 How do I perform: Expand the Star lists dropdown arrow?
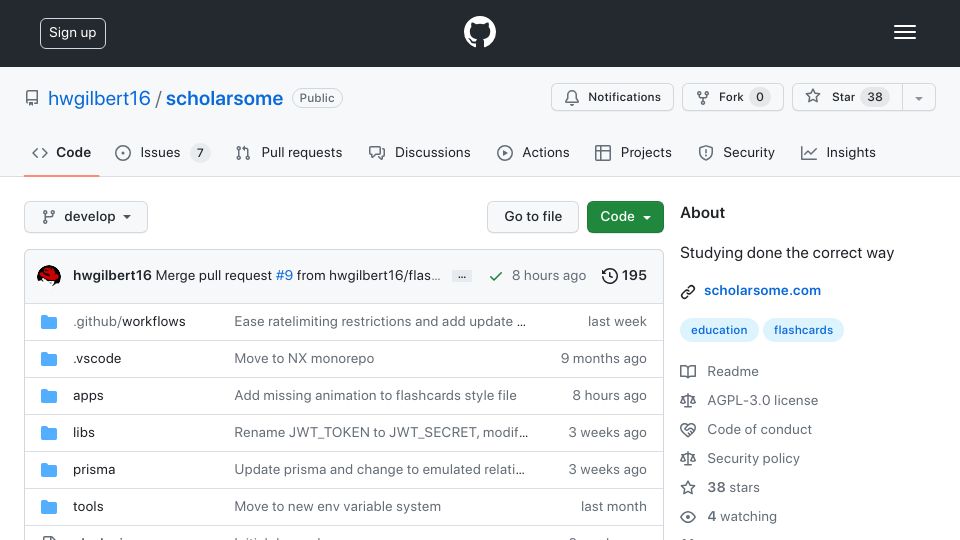click(918, 97)
